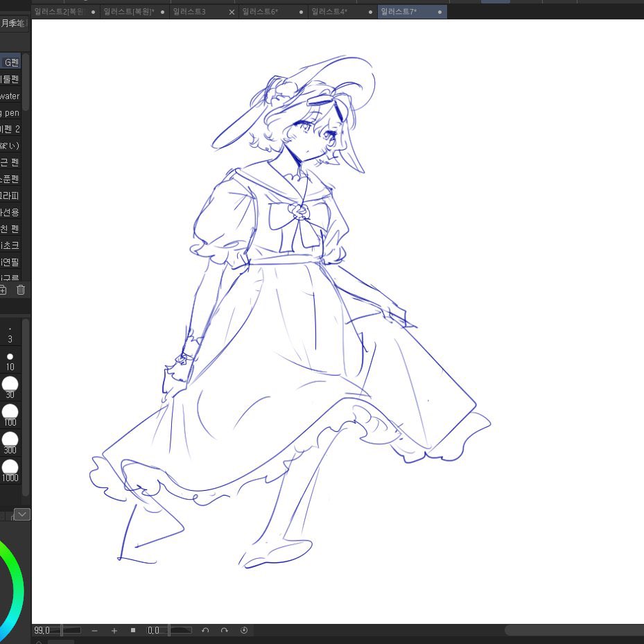This screenshot has width=644, height=644.
Task: Select the sub tool ending in 라피
Action: [10, 195]
